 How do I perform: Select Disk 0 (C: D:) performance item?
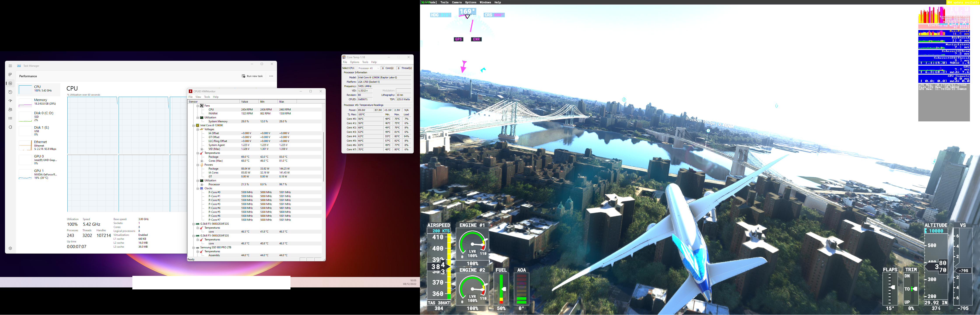pyautogui.click(x=39, y=116)
